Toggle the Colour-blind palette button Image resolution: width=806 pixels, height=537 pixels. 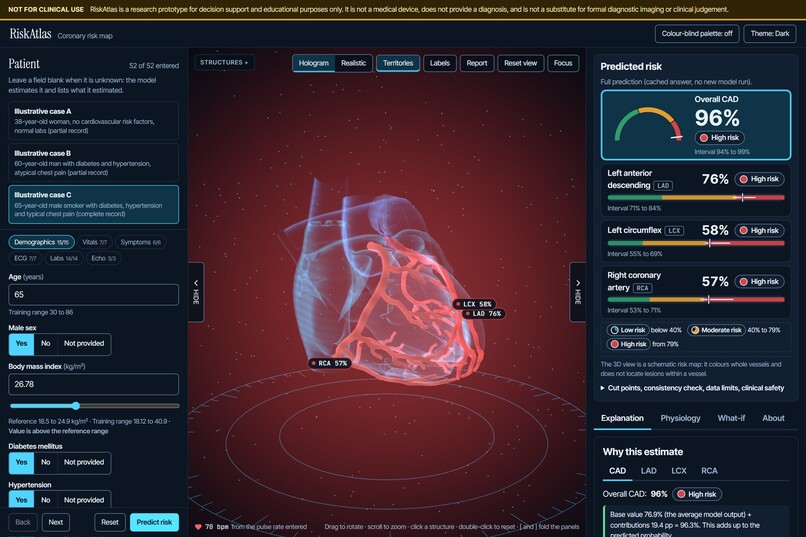point(697,34)
